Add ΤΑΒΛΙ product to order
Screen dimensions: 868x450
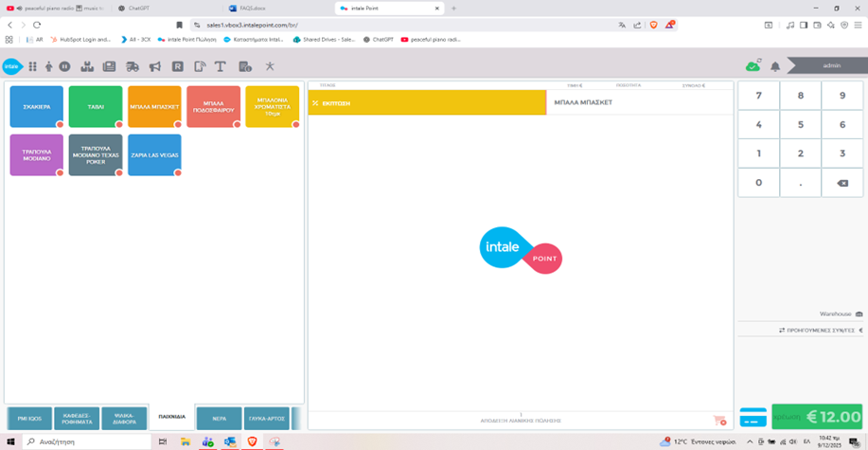96,106
